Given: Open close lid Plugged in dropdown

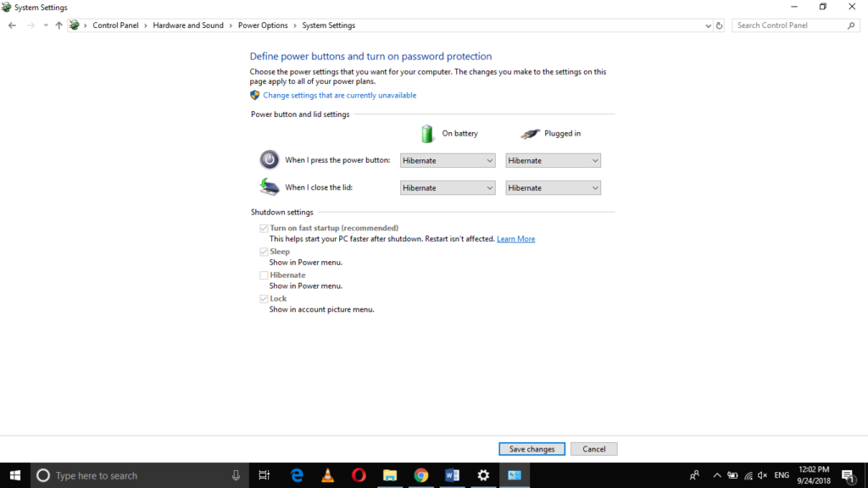Looking at the screenshot, I should click(553, 188).
